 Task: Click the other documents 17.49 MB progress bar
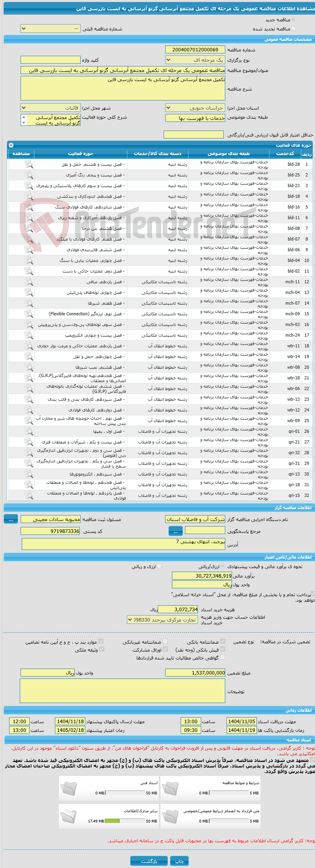tap(125, 821)
